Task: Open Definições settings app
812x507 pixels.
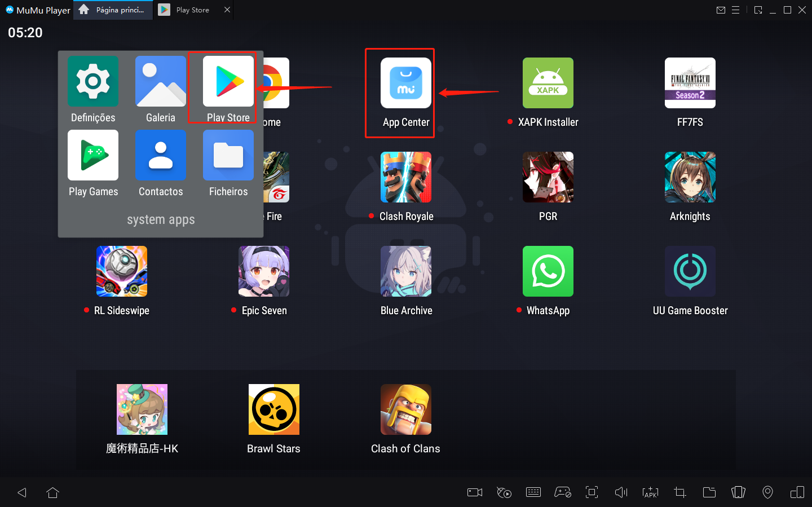Action: click(x=93, y=81)
